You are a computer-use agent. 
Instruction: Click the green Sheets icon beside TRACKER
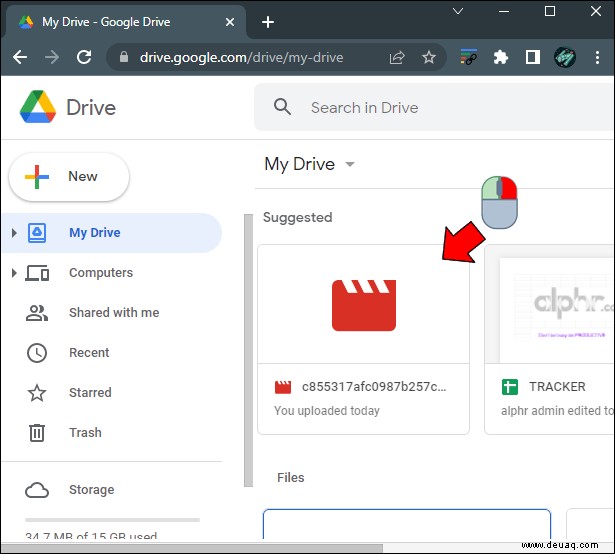click(x=509, y=387)
